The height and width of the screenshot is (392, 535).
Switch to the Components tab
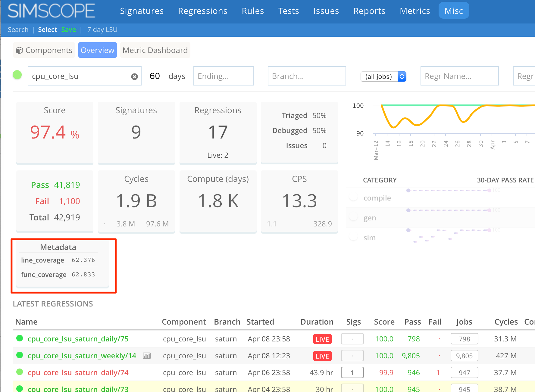(44, 50)
